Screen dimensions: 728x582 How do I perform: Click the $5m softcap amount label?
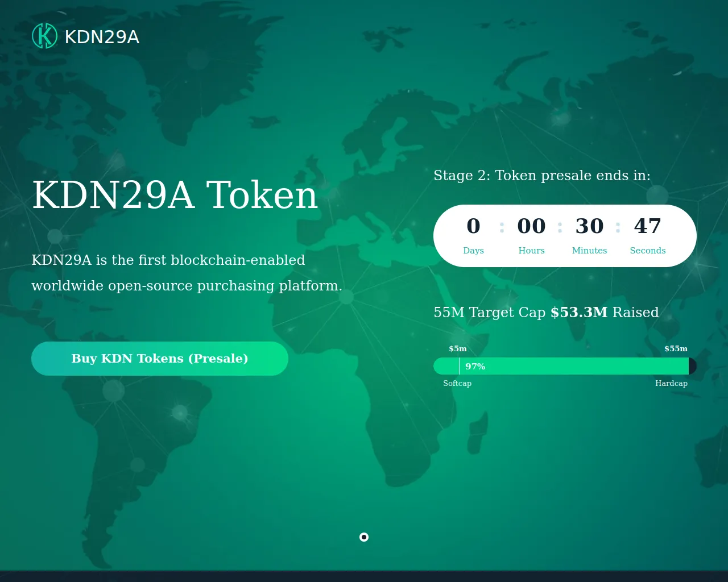coord(458,348)
